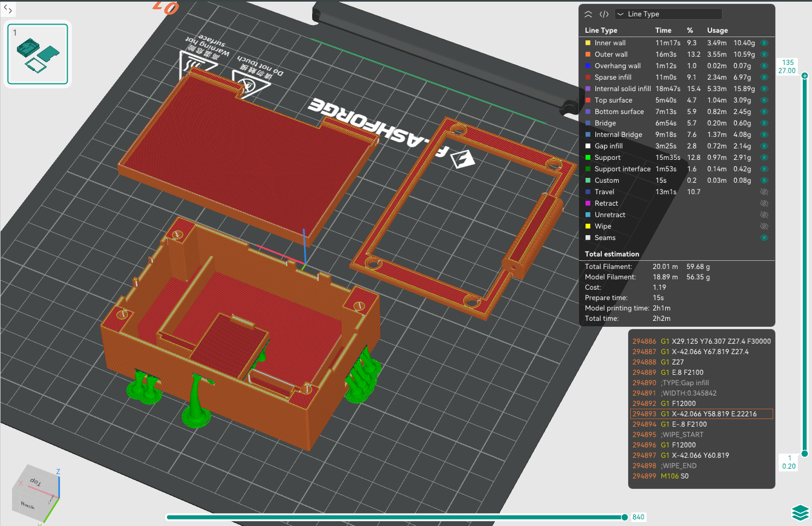Viewport: 812px width, 526px height.
Task: Enable Retract visibility eye icon
Action: point(764,204)
